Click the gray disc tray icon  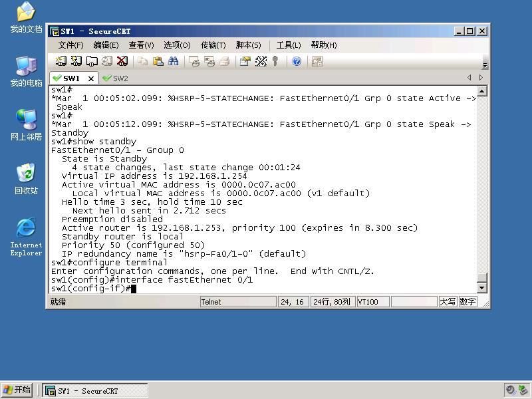click(x=510, y=390)
